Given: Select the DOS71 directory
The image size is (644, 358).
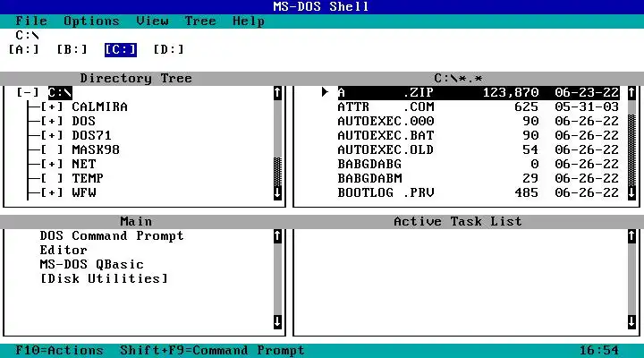Looking at the screenshot, I should pyautogui.click(x=91, y=136).
